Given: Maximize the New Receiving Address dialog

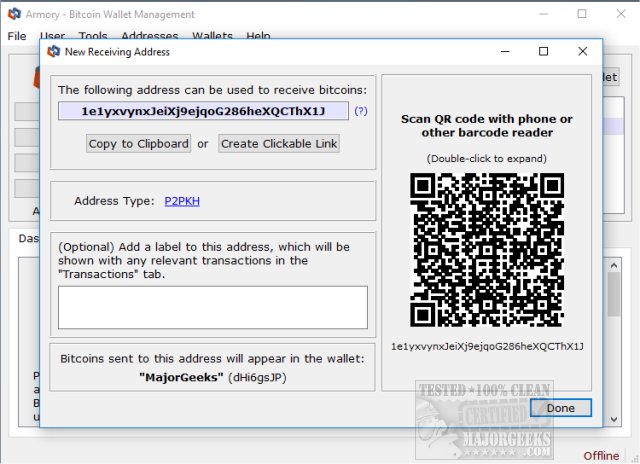Looking at the screenshot, I should click(x=543, y=51).
